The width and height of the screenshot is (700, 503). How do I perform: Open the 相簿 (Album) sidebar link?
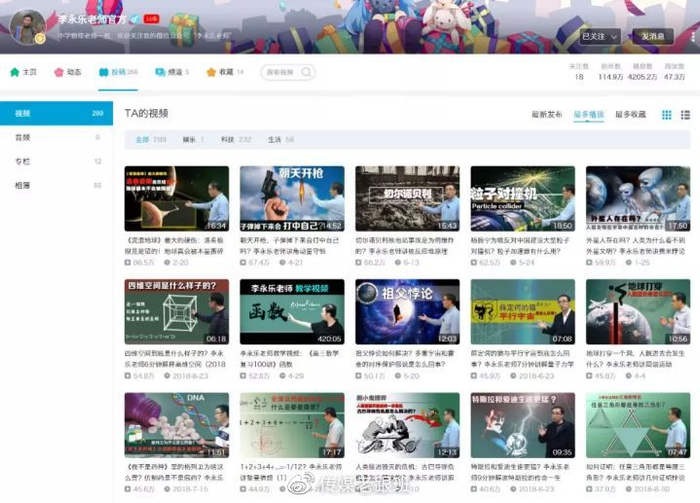(23, 185)
